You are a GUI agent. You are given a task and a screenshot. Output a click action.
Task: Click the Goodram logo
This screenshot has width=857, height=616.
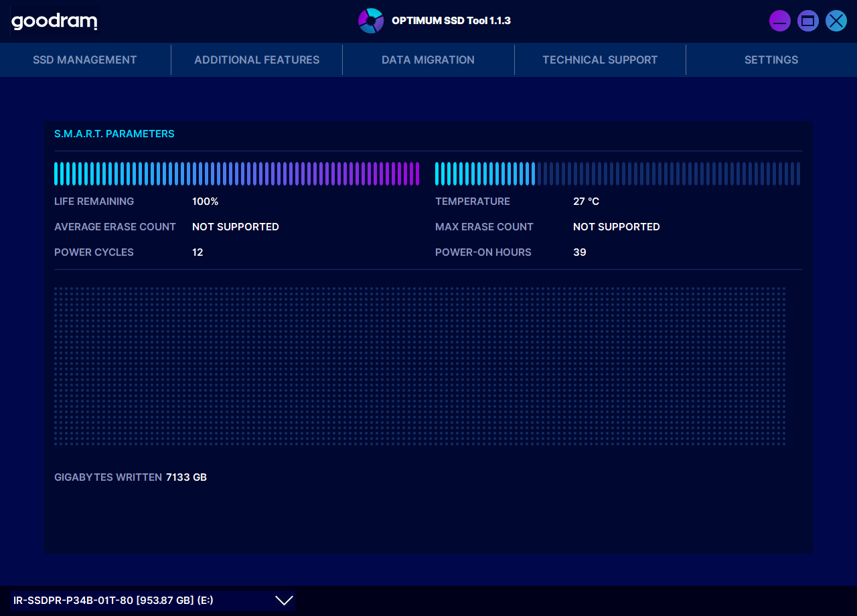[54, 21]
